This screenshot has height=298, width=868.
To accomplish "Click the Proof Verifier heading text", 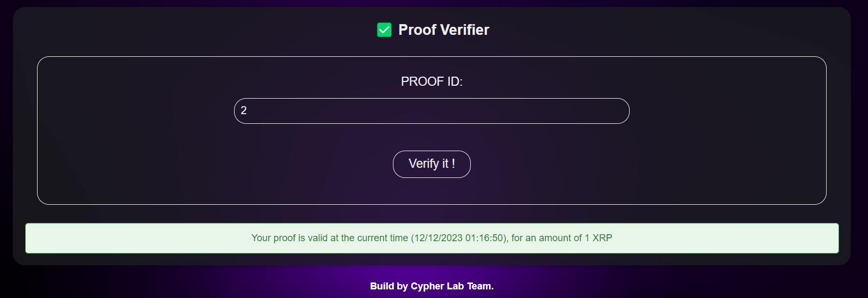I will [444, 30].
